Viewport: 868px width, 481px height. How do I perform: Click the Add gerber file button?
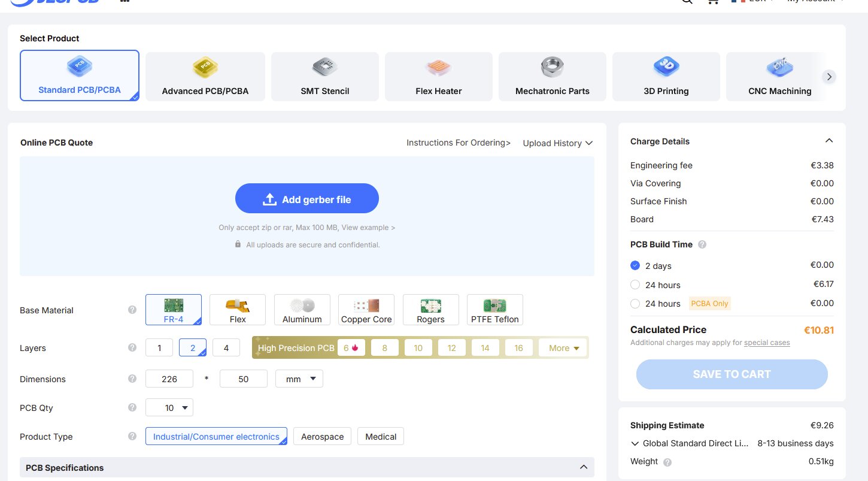click(x=307, y=199)
